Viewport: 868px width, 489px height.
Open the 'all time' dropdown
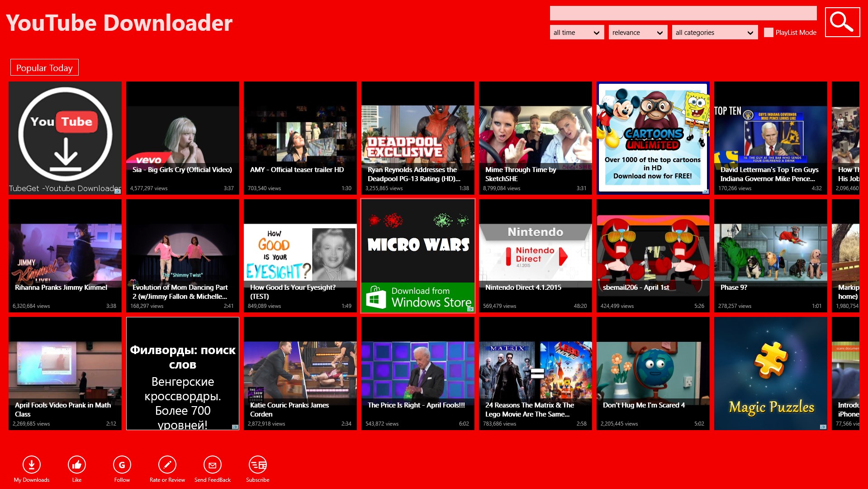[x=577, y=33]
